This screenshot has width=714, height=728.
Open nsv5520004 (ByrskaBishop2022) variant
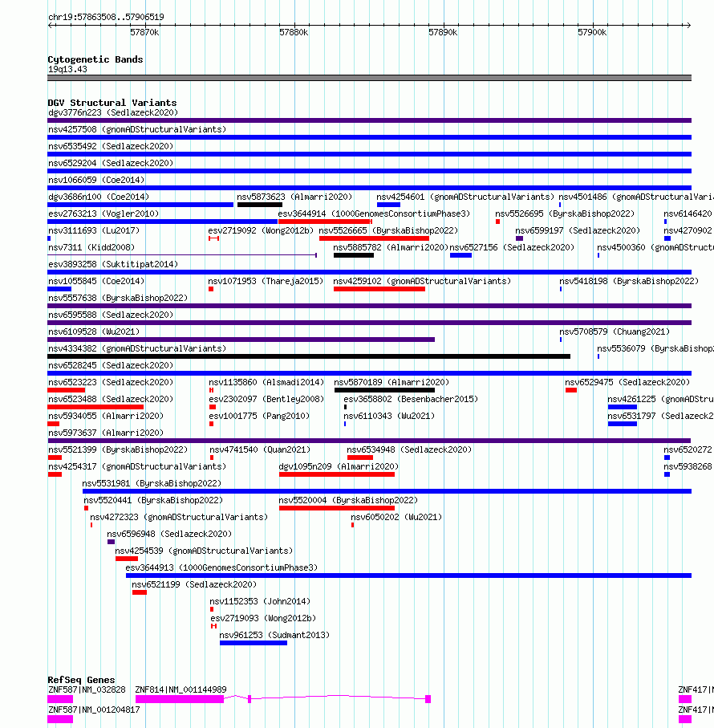(x=348, y=501)
